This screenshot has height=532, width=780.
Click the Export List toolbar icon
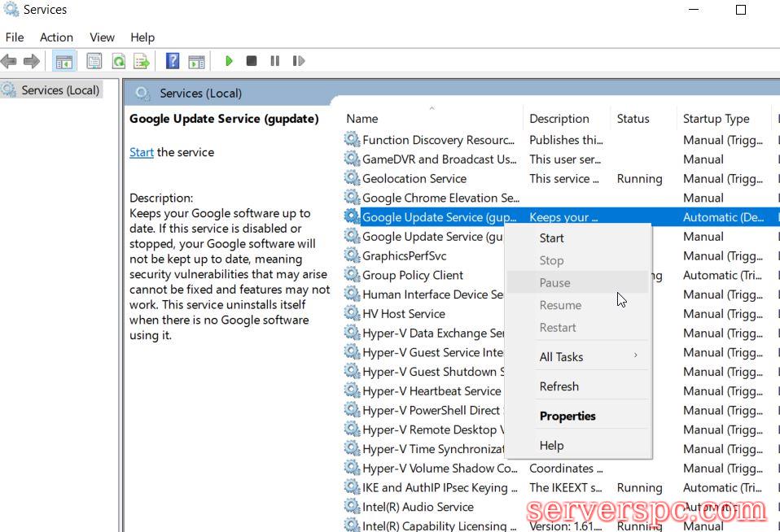coord(142,61)
